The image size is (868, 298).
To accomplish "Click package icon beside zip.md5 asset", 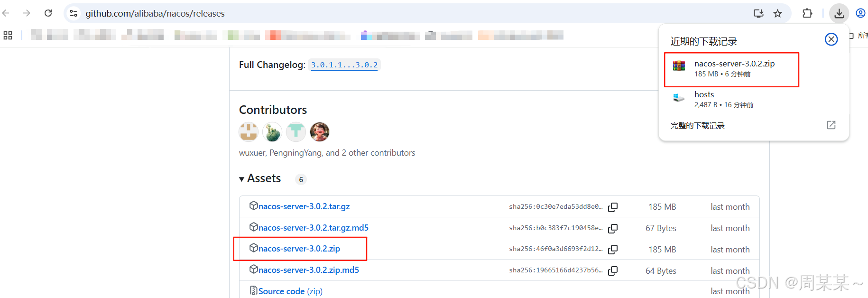I will pos(254,269).
